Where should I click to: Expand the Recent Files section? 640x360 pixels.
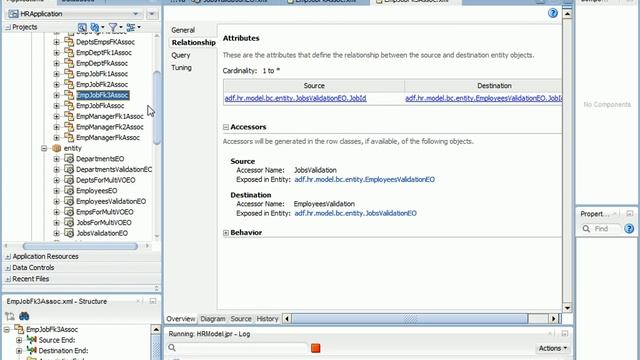(x=8, y=279)
